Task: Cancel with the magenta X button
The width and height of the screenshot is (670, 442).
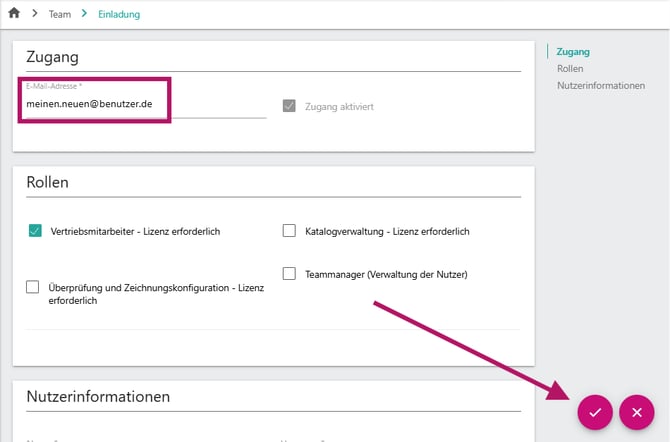Action: pos(637,413)
